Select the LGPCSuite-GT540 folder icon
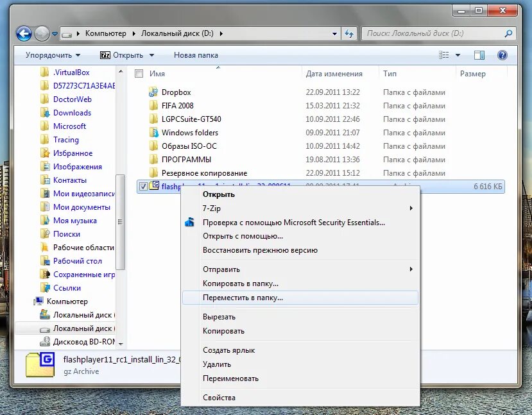The image size is (532, 415). (x=153, y=119)
